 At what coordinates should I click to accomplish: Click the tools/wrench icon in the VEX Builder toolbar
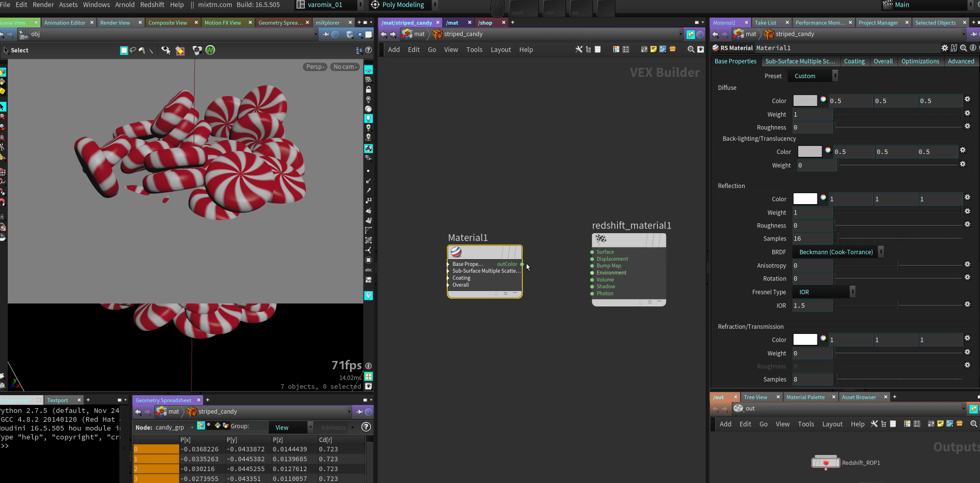pos(579,49)
